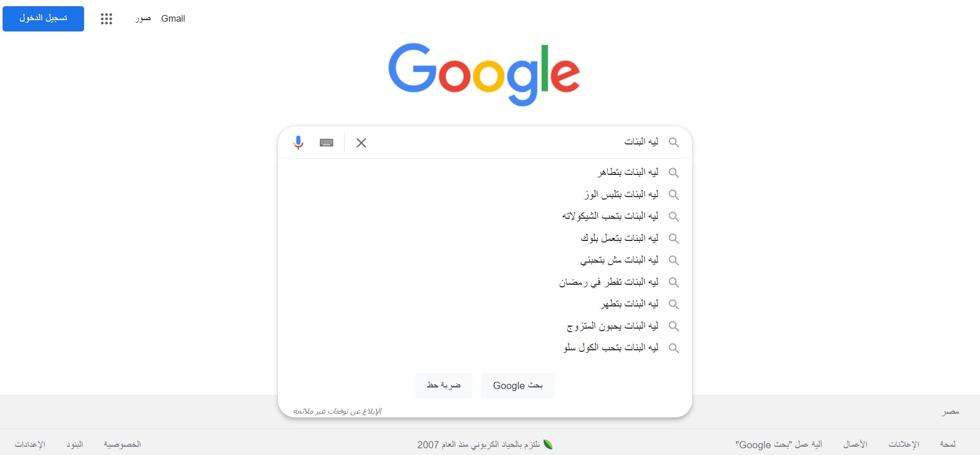The image size is (980, 455).
Task: Select suggestion 'ليه البنات يحبون المتزوج'
Action: tap(612, 326)
